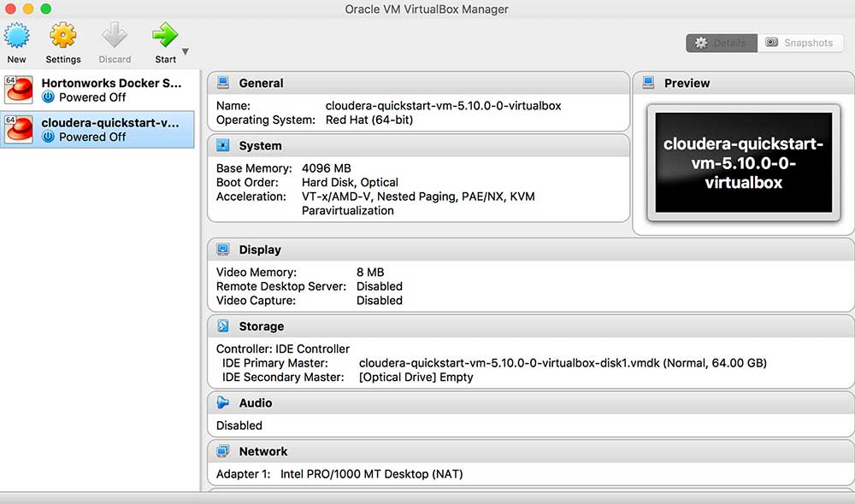855x504 pixels.
Task: Click the Video Capture Disabled value
Action: (380, 301)
